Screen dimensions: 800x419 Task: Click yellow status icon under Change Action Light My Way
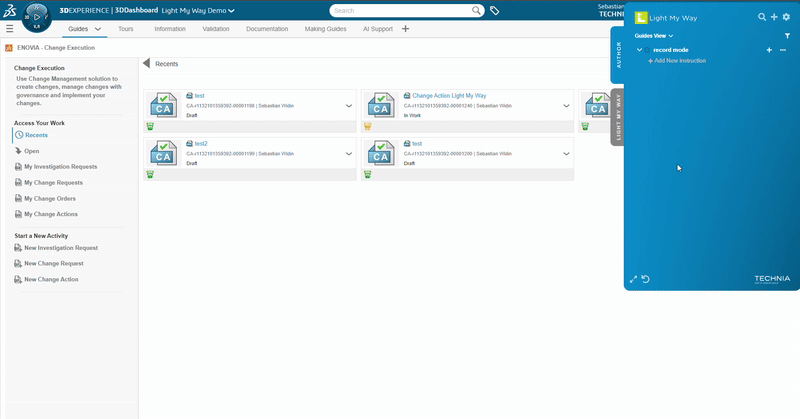click(x=367, y=127)
